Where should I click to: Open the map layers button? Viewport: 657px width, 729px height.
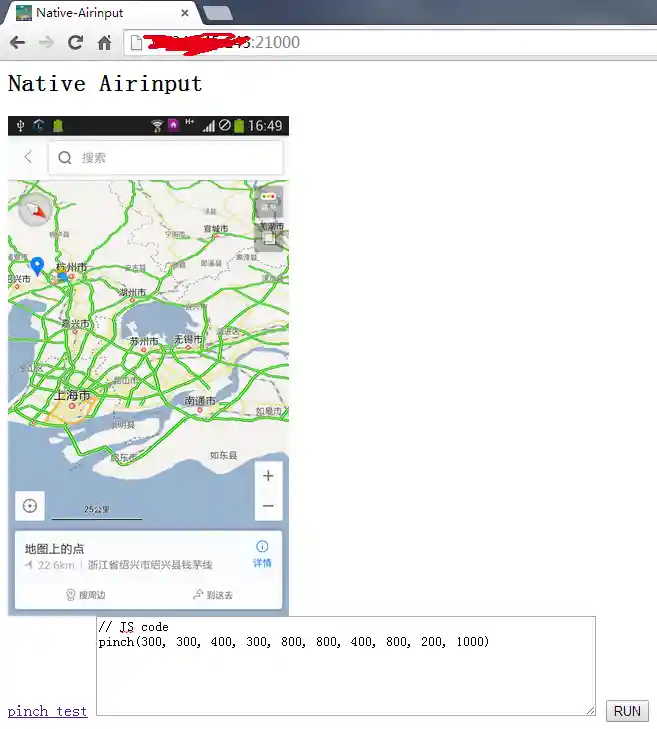tap(269, 238)
